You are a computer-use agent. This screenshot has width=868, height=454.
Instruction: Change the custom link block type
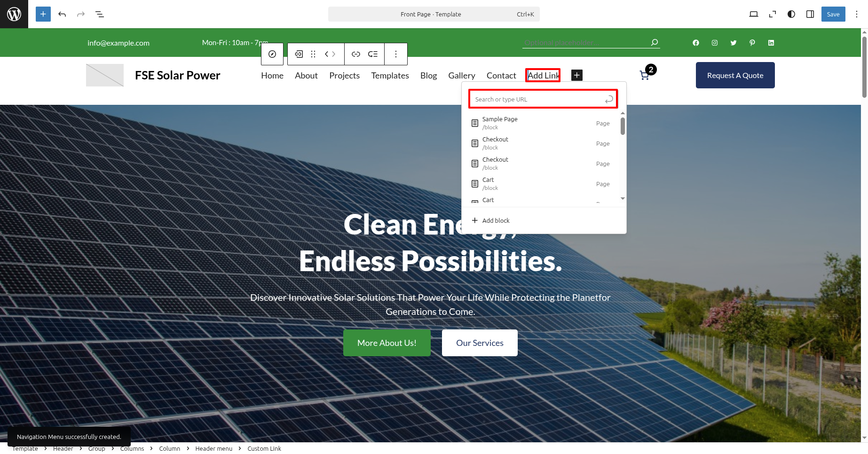click(x=299, y=54)
